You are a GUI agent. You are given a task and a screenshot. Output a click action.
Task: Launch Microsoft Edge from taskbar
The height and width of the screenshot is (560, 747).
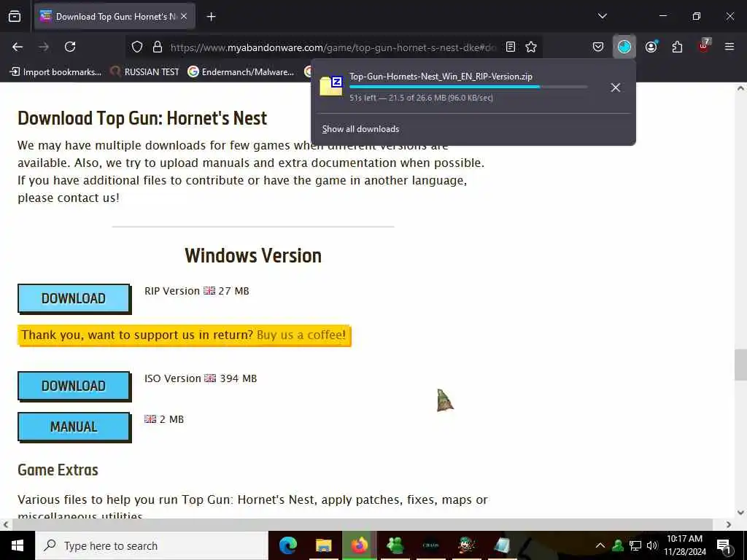(x=287, y=545)
